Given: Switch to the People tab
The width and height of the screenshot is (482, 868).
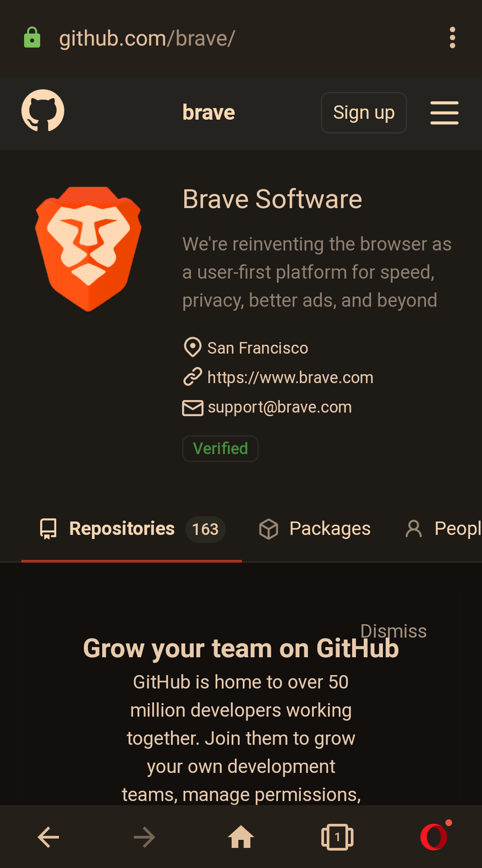Looking at the screenshot, I should click(x=443, y=529).
